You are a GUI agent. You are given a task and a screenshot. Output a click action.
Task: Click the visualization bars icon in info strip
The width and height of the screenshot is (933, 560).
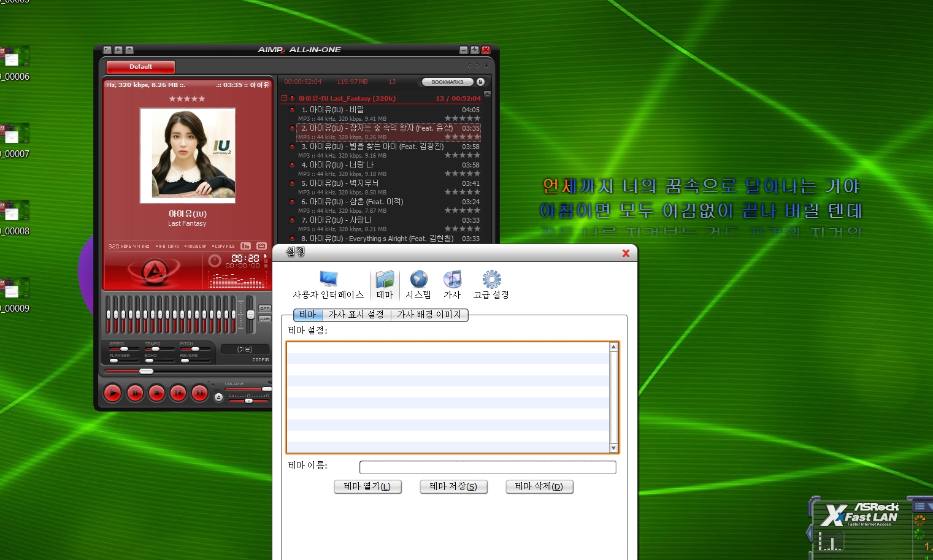(246, 246)
